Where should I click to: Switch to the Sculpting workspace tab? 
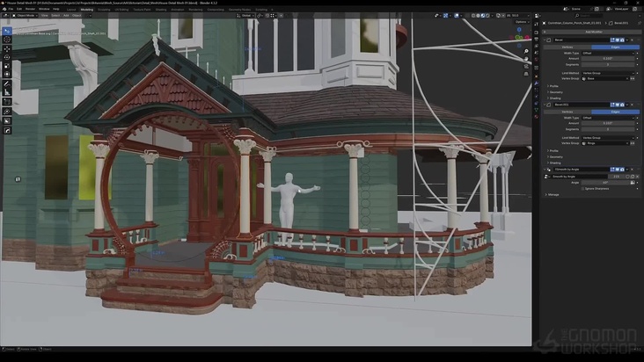point(104,10)
